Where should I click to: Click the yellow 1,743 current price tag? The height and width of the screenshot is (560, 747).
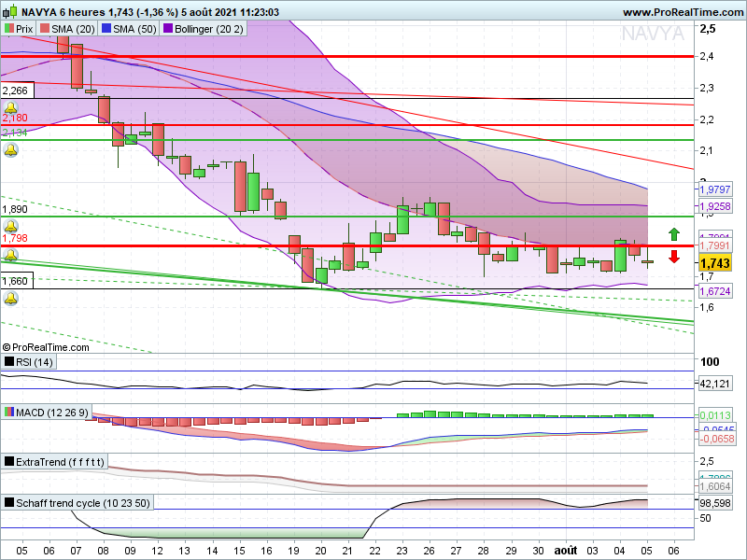point(714,263)
